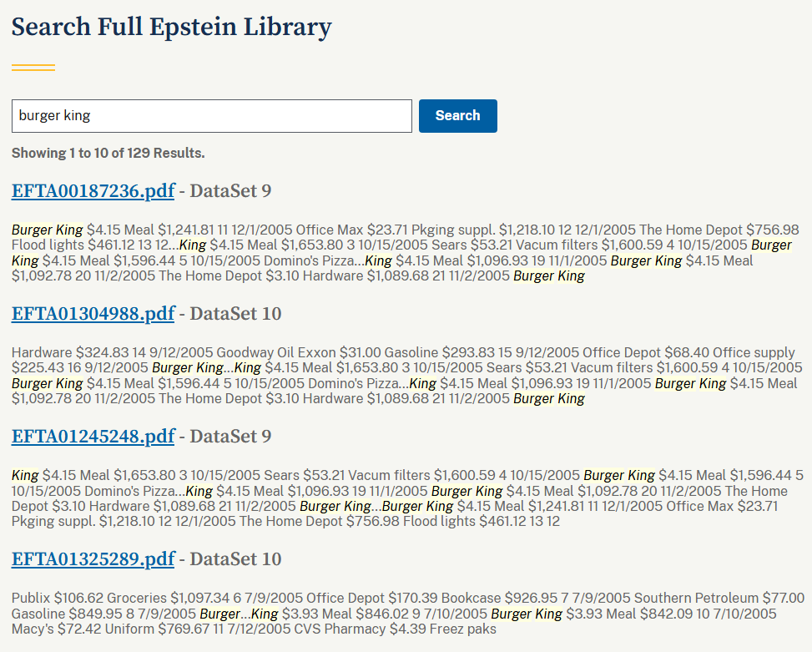
Task: Click the "Showing 1 to 10 of 129 Results." text
Action: point(108,154)
